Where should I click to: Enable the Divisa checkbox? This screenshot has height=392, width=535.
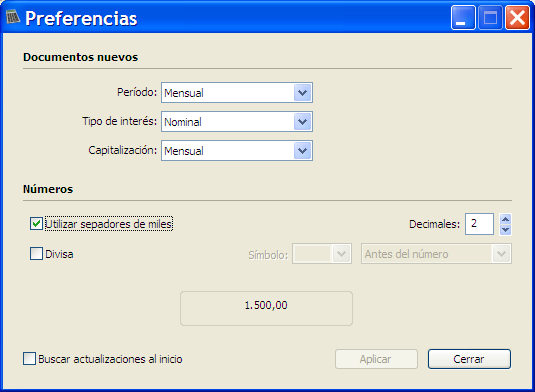[x=36, y=254]
